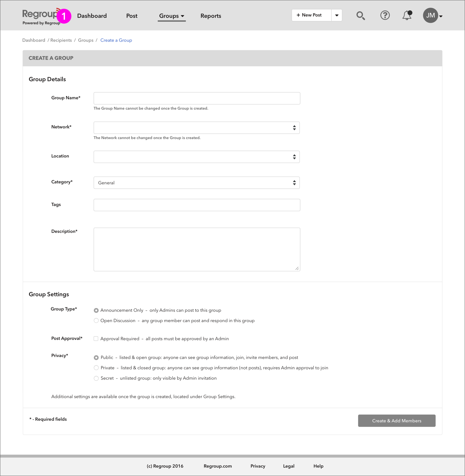Click the JM user avatar
The height and width of the screenshot is (476, 465).
point(430,15)
